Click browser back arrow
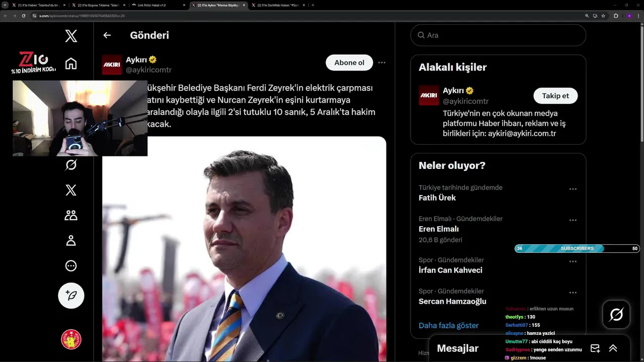Screen dimensions: 644x362 point(5,16)
